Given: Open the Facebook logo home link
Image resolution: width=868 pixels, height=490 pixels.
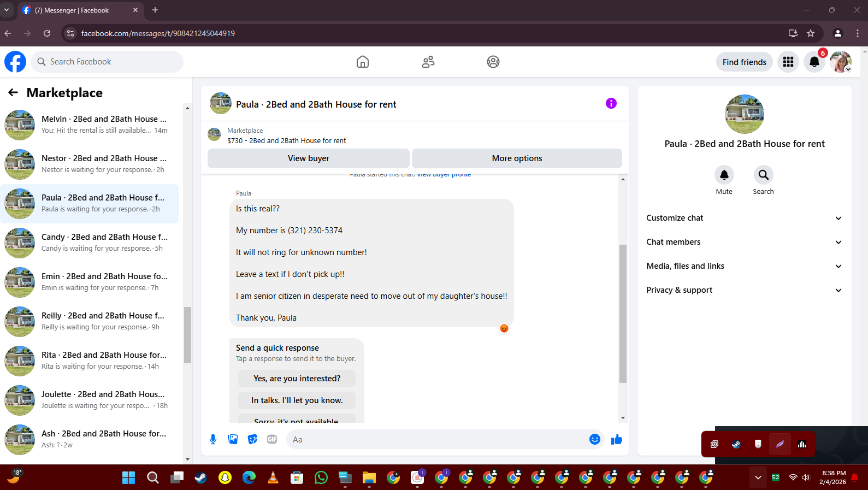Looking at the screenshot, I should (x=15, y=62).
